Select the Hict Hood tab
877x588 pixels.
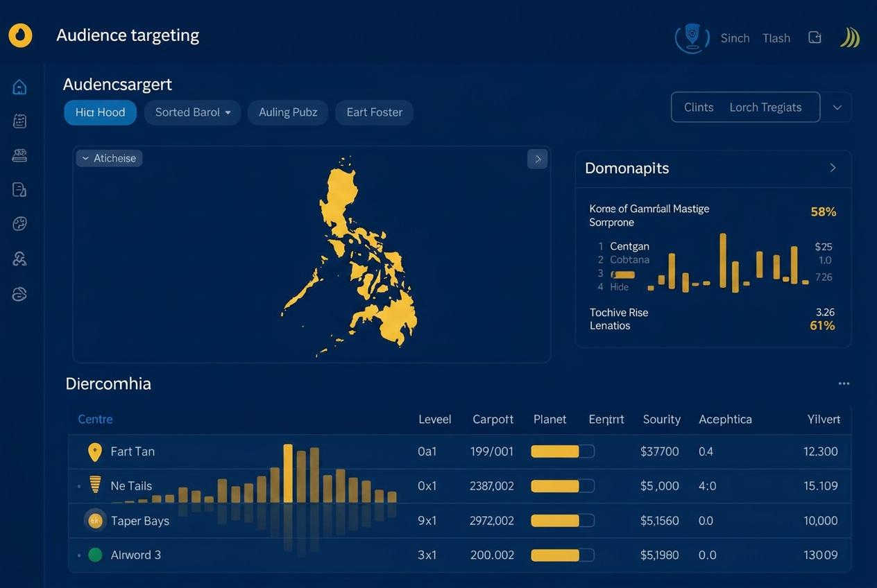pyautogui.click(x=101, y=112)
